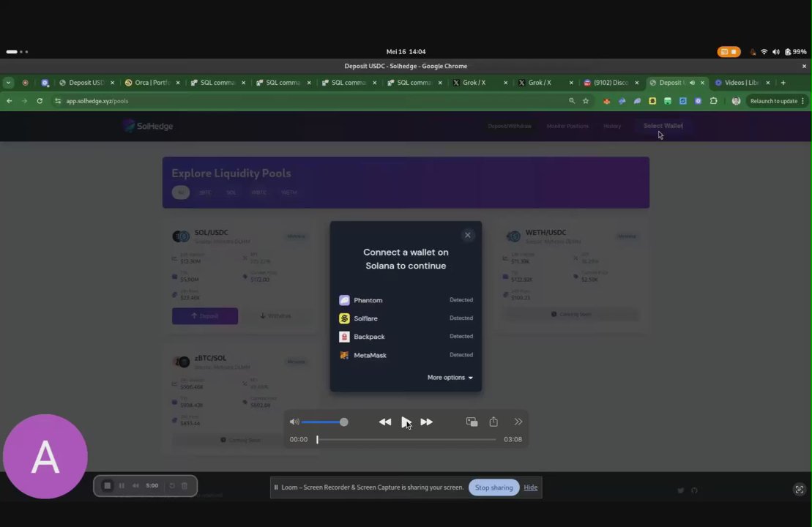Screen dimensions: 812x527
Task: Click the SOL/USDC pool title
Action: (212, 233)
